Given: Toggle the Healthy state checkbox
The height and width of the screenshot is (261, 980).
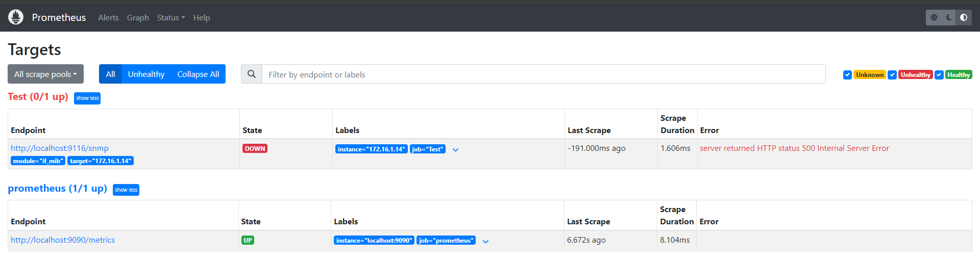Looking at the screenshot, I should pos(939,75).
